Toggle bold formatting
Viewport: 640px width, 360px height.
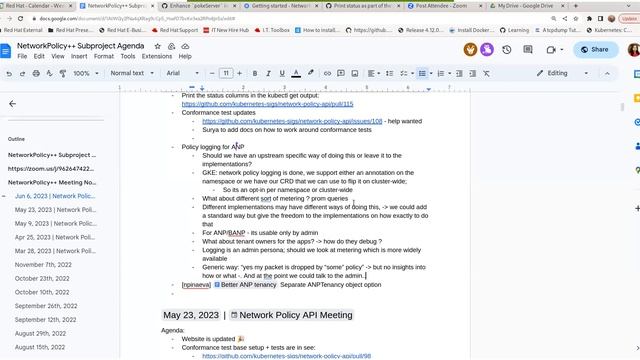tap(255, 73)
